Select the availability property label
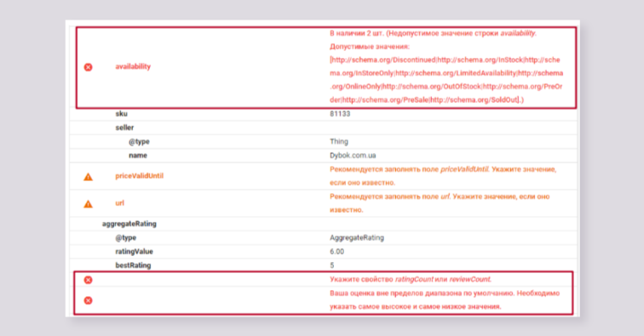The height and width of the screenshot is (336, 644). pos(133,66)
